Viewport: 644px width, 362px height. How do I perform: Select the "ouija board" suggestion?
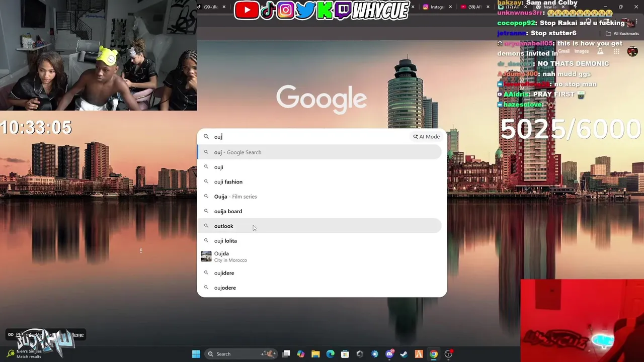319,211
